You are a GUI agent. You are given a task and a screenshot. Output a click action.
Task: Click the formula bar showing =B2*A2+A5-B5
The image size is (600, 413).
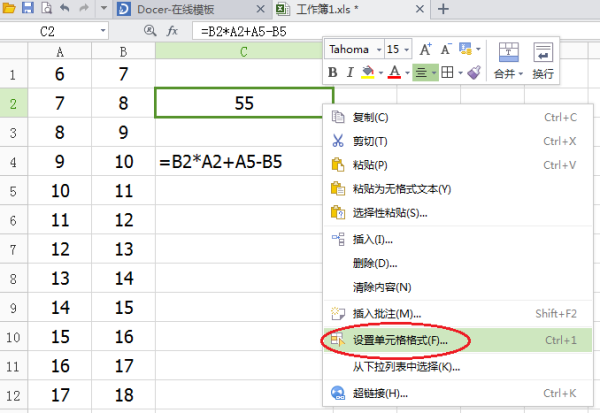396,31
